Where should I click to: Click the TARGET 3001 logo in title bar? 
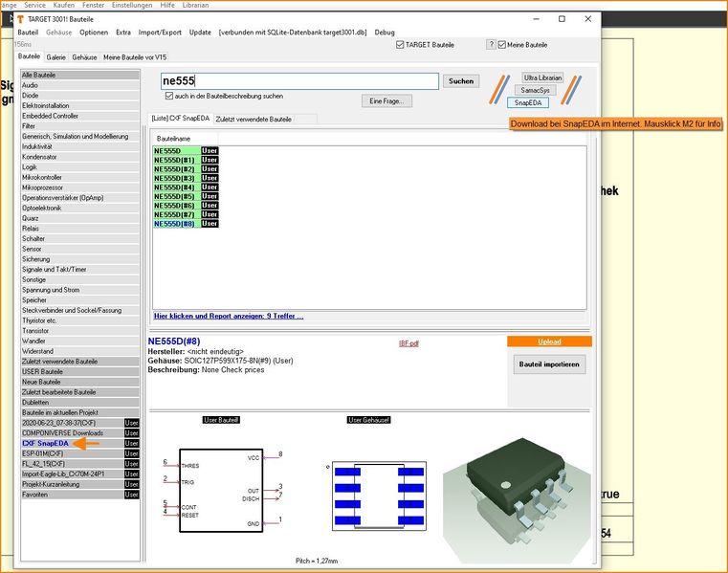(21, 18)
